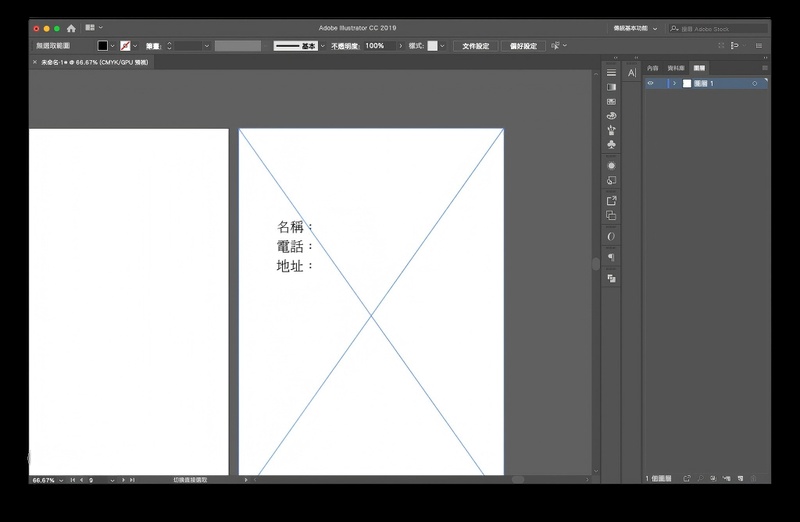Open the Symbols panel club icon
The height and width of the screenshot is (522, 800).
tap(611, 144)
